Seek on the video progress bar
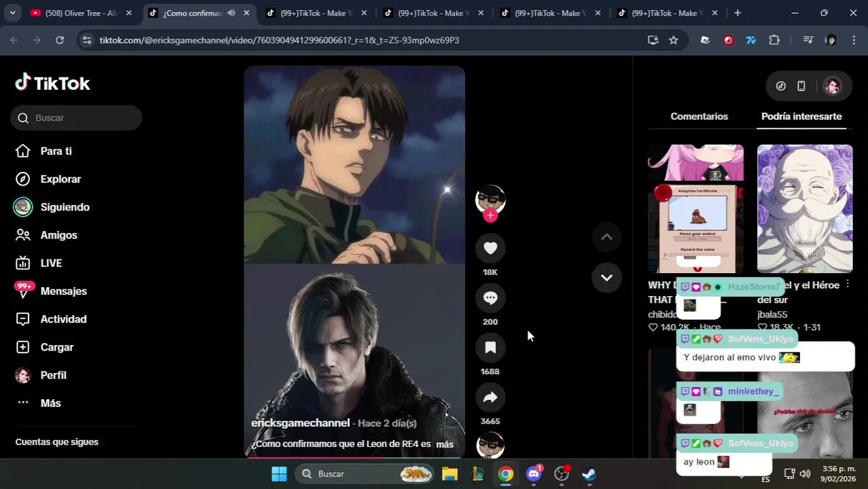The height and width of the screenshot is (489, 868). pos(355,457)
